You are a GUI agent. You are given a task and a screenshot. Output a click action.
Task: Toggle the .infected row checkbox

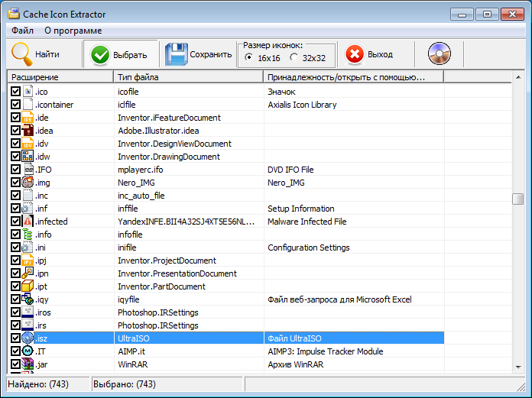coord(15,222)
